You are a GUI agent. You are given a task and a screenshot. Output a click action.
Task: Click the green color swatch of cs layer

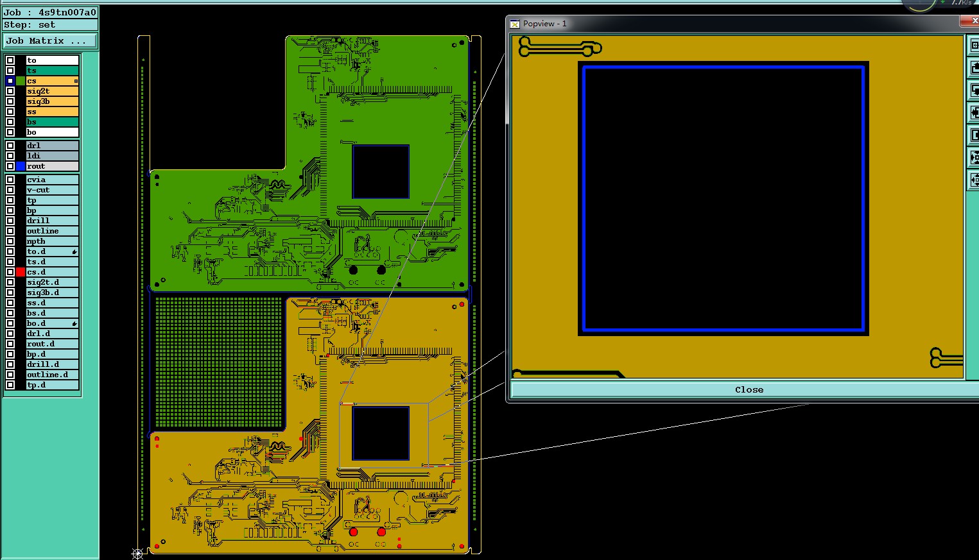coord(21,81)
